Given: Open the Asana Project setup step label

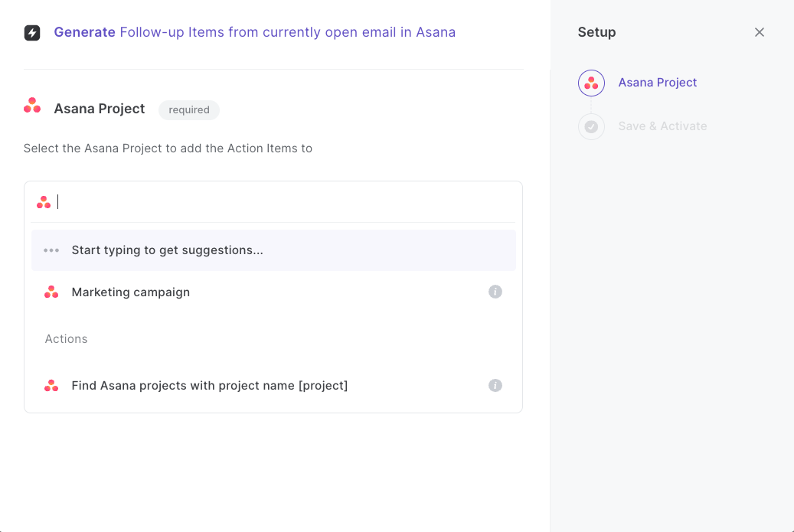Looking at the screenshot, I should (x=657, y=83).
